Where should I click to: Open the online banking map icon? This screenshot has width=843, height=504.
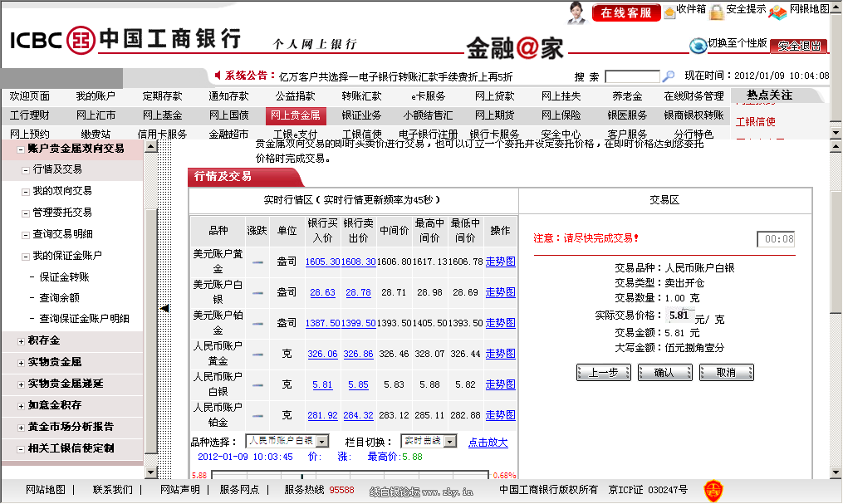coord(777,12)
